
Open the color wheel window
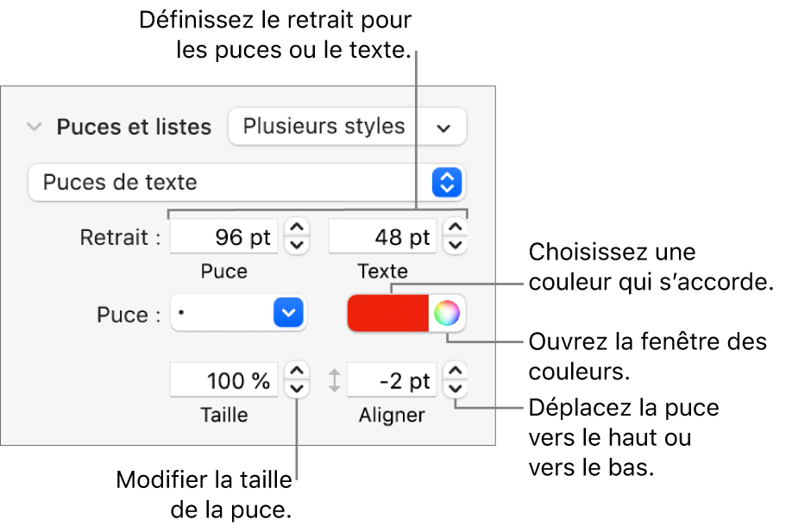(x=447, y=314)
